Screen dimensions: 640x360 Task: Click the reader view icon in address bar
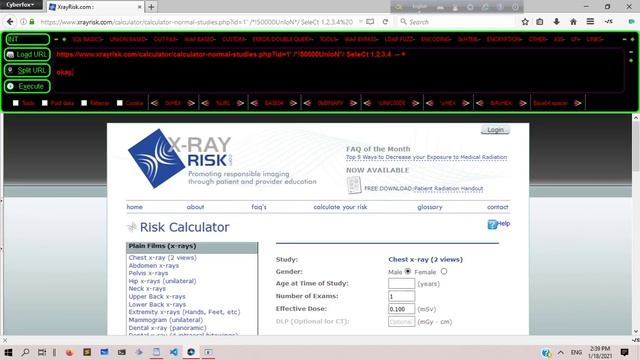pos(370,22)
